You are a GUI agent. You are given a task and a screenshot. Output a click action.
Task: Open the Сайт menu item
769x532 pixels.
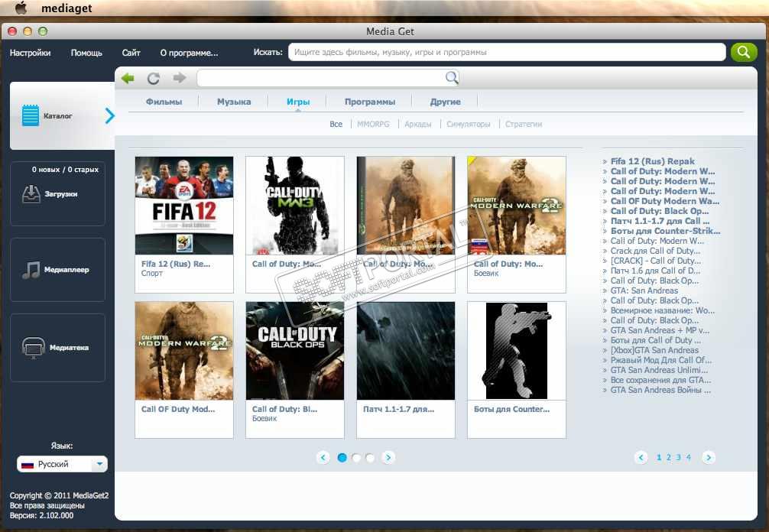pos(131,53)
